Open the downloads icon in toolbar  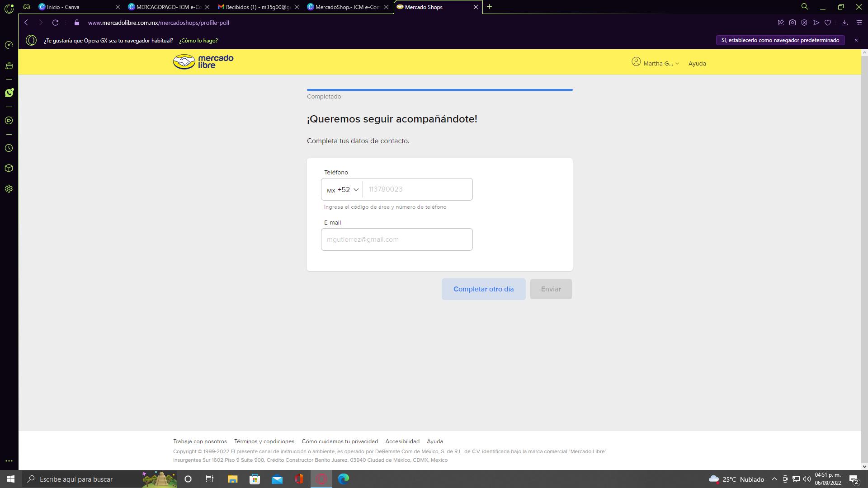pyautogui.click(x=844, y=23)
